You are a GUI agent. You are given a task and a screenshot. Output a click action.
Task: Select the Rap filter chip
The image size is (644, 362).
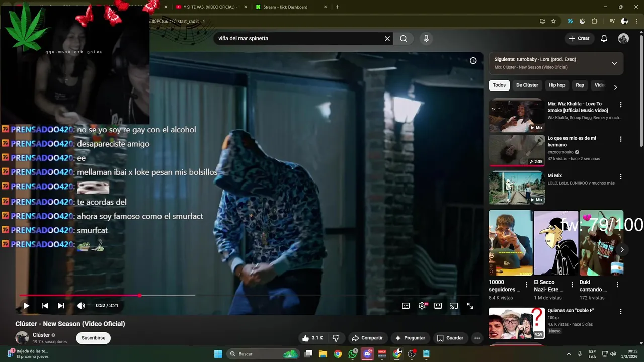coord(580,85)
